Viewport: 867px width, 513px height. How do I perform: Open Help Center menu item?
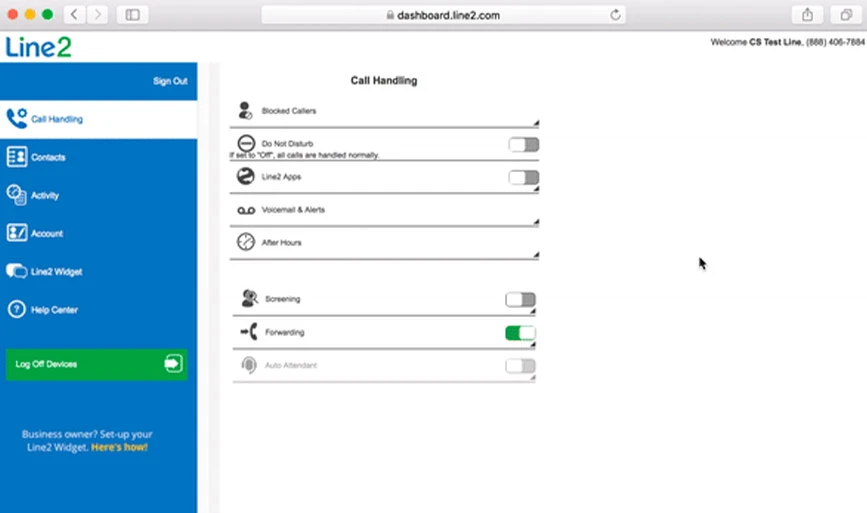pos(98,310)
